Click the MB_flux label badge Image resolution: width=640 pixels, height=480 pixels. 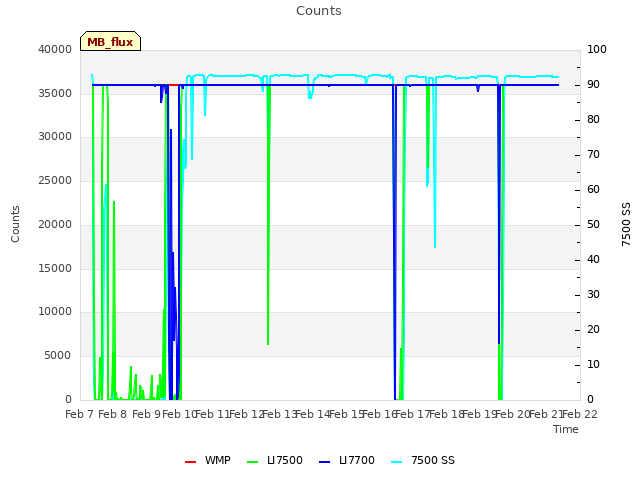click(x=110, y=41)
